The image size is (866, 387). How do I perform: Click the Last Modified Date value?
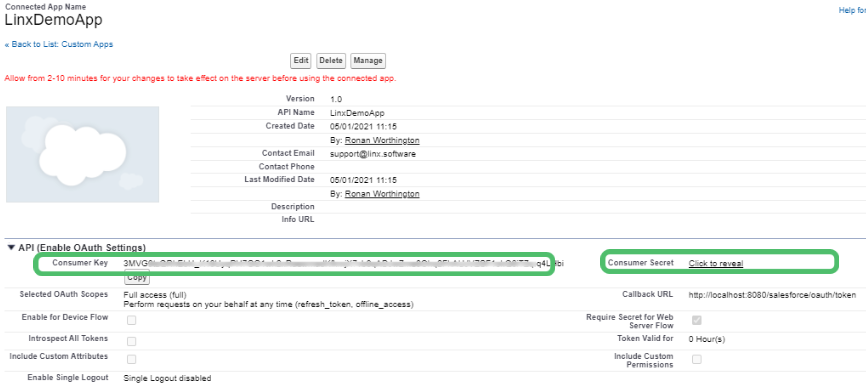[x=363, y=180]
